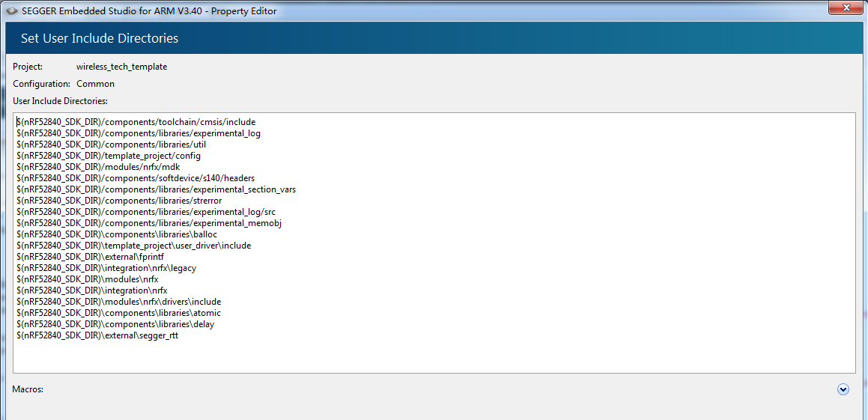The width and height of the screenshot is (868, 420).
Task: Select the external\segger_rtt line
Action: click(97, 335)
